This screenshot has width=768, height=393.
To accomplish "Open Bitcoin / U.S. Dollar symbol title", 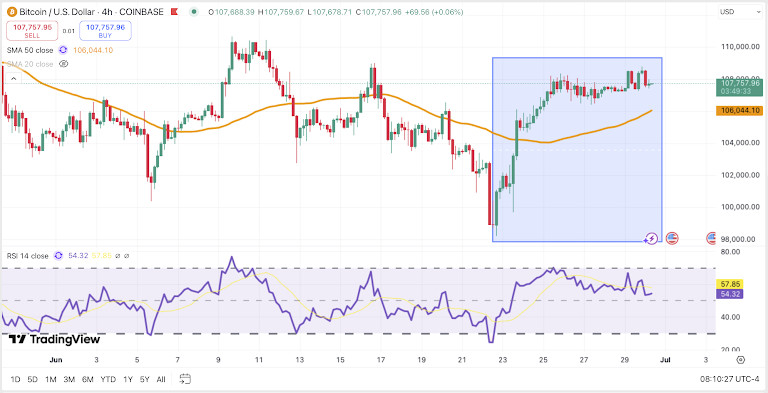I will 91,12.
